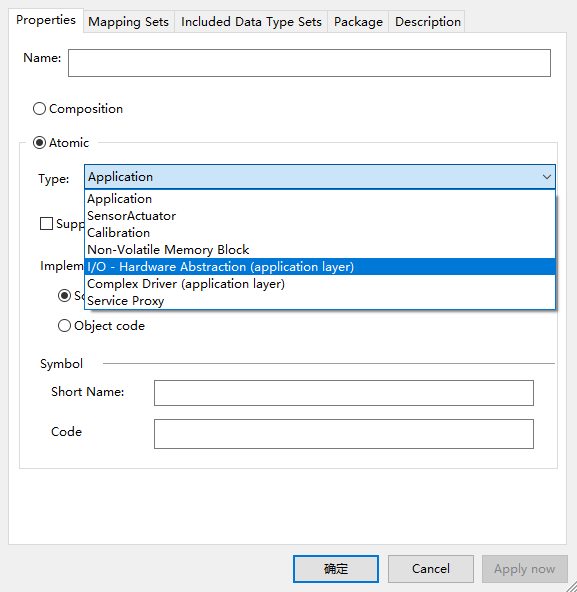Choose I/O - Hardware Abstraction option
577x592 pixels.
pos(320,267)
